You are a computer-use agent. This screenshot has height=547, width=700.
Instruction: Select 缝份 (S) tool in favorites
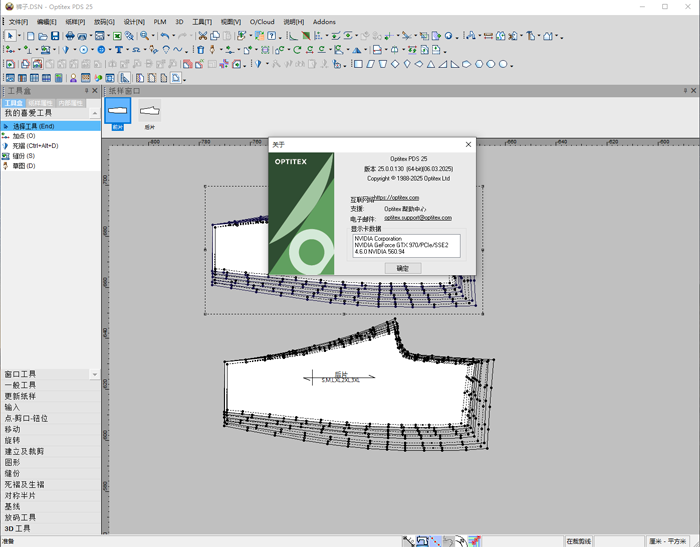click(x=50, y=156)
